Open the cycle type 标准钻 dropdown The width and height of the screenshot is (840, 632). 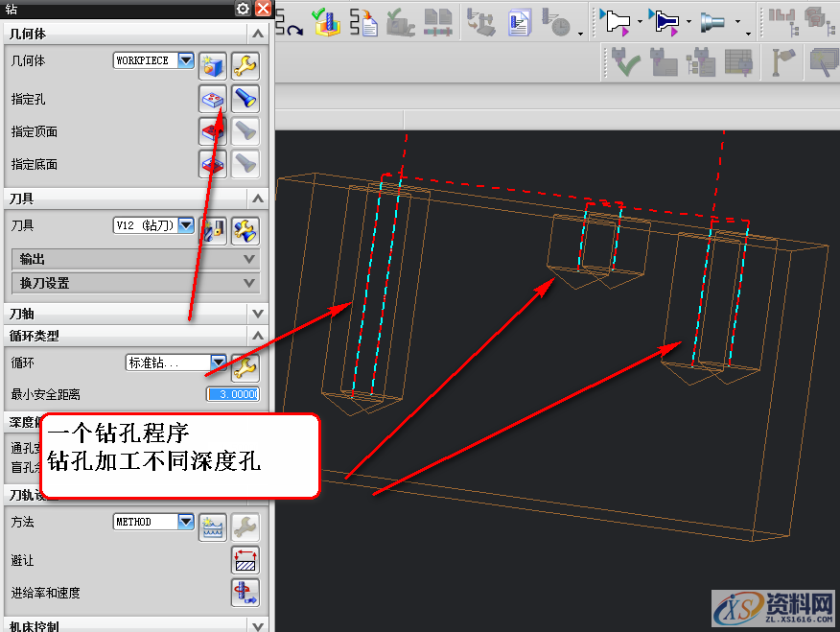point(218,363)
